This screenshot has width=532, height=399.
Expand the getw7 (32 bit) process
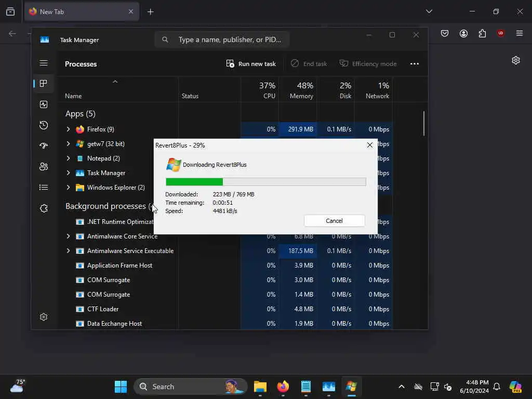click(x=68, y=144)
